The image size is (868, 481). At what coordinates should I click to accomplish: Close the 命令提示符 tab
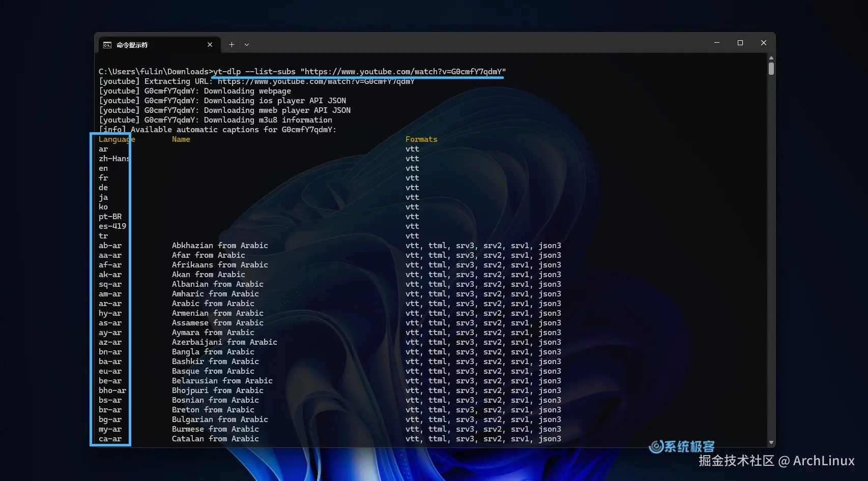click(210, 45)
